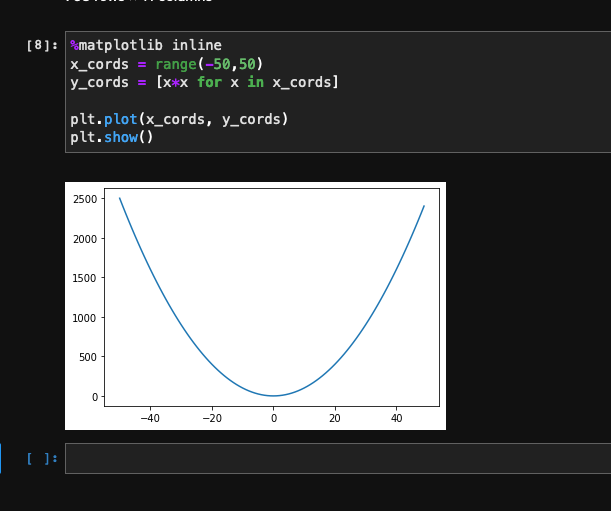Image resolution: width=611 pixels, height=511 pixels.
Task: Click the '%matplotlib inline' code line
Action: coord(146,45)
